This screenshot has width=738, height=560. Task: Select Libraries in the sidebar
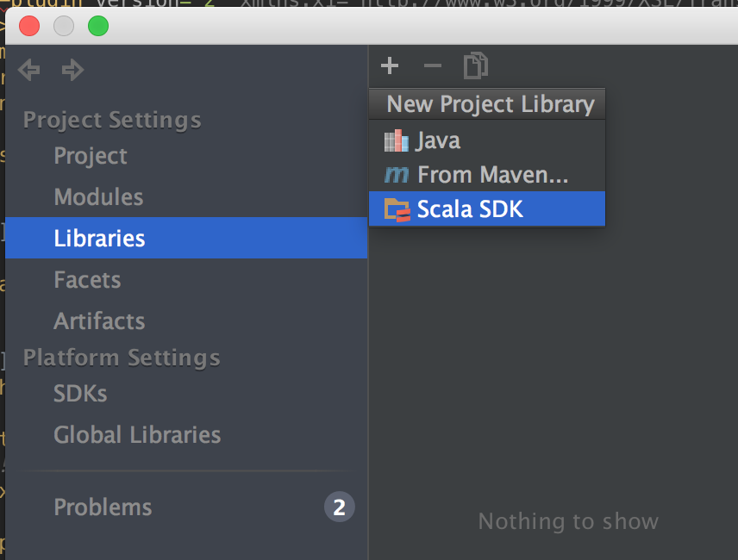[x=99, y=239]
